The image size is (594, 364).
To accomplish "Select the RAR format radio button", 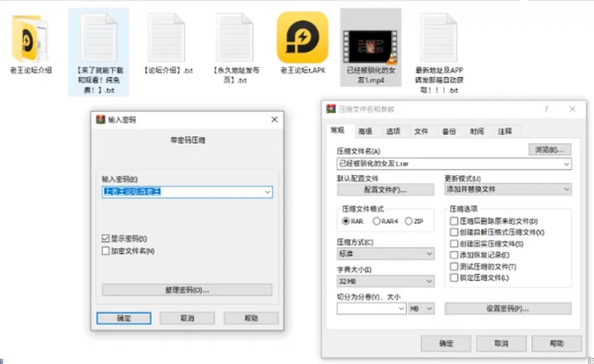I will (345, 221).
